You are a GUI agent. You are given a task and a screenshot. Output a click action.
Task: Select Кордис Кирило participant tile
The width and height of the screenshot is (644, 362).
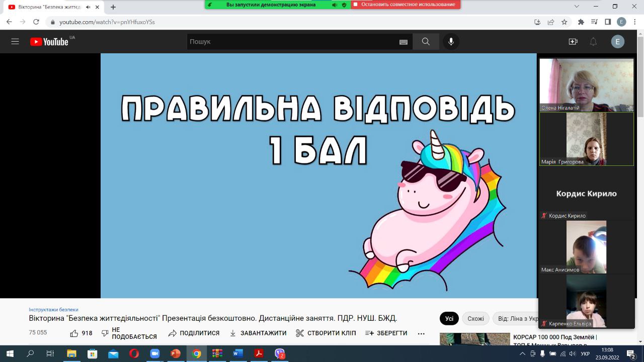pos(587,194)
